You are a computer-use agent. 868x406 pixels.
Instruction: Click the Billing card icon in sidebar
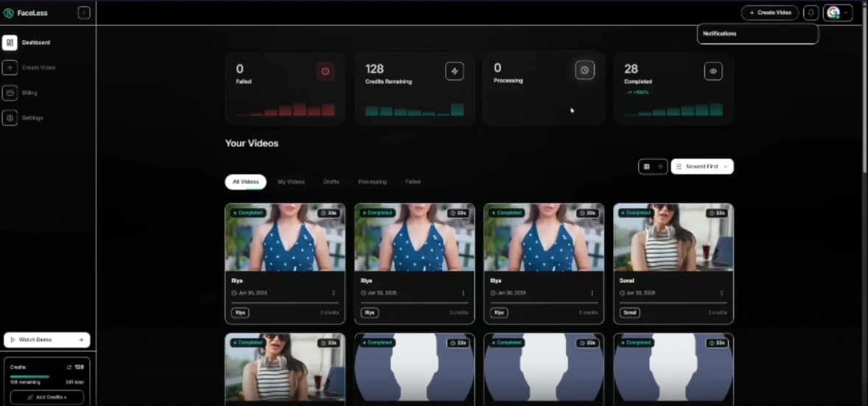click(10, 93)
